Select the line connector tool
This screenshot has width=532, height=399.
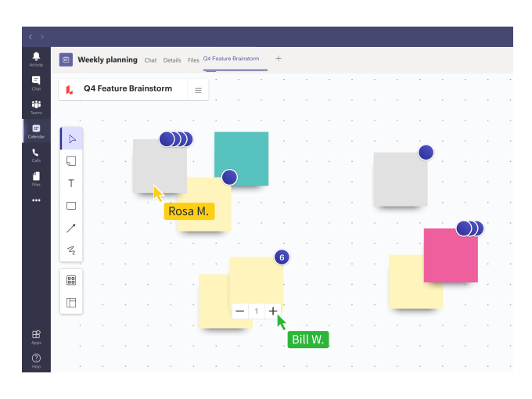point(71,228)
